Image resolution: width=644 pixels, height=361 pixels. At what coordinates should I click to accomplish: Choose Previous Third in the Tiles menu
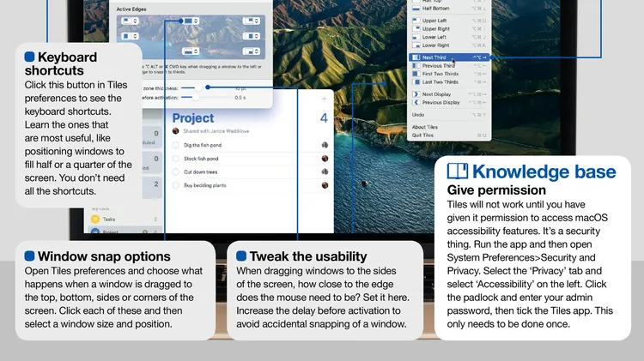click(x=449, y=66)
